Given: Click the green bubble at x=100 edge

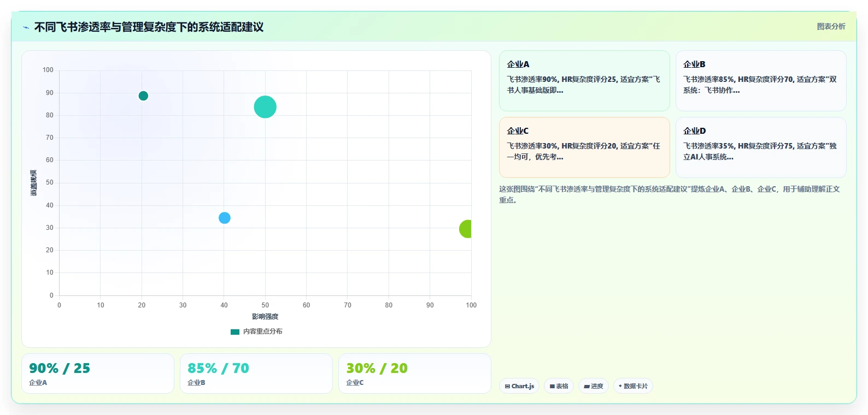Looking at the screenshot, I should point(466,229).
